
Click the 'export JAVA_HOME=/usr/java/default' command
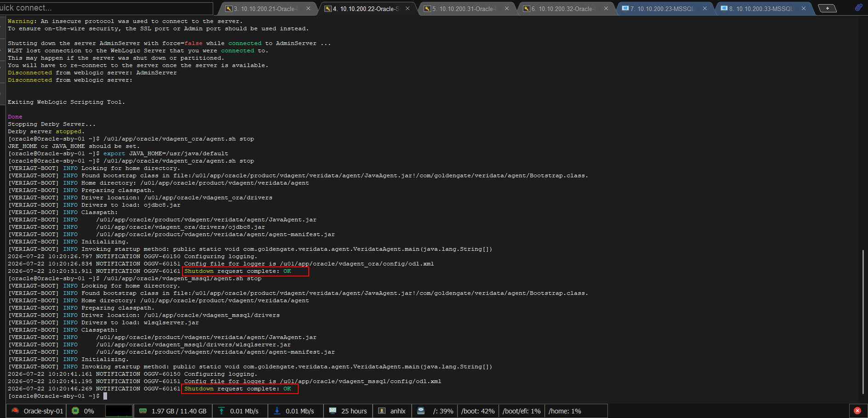click(166, 153)
